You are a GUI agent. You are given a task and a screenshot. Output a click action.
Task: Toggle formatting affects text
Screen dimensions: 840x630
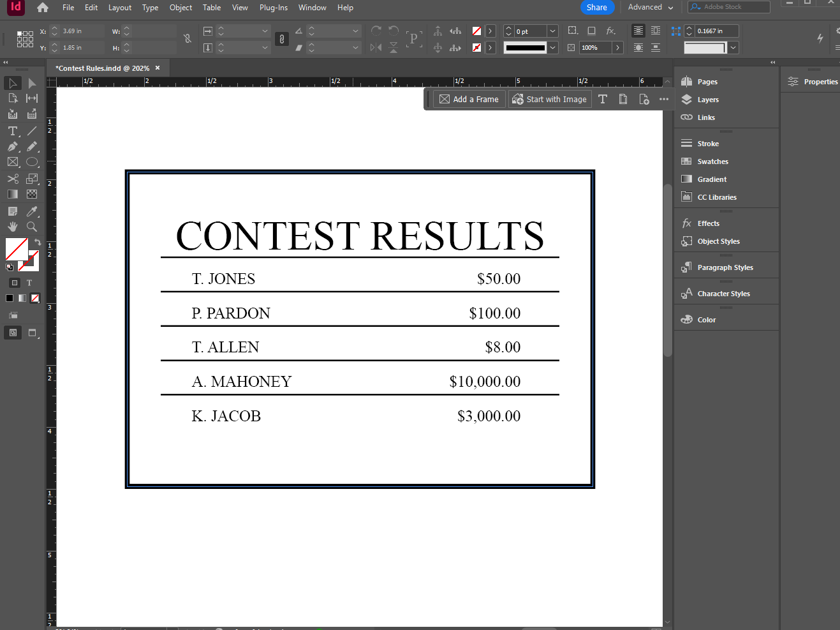pos(29,282)
